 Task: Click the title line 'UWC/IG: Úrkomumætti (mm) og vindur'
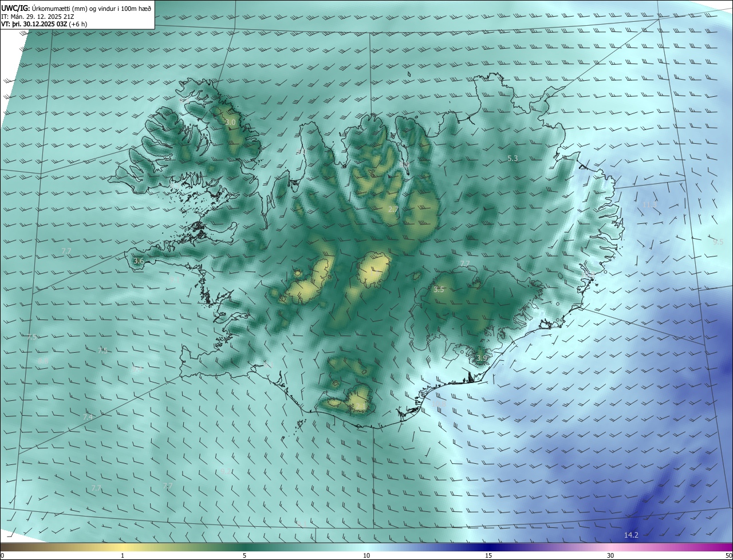(x=76, y=8)
